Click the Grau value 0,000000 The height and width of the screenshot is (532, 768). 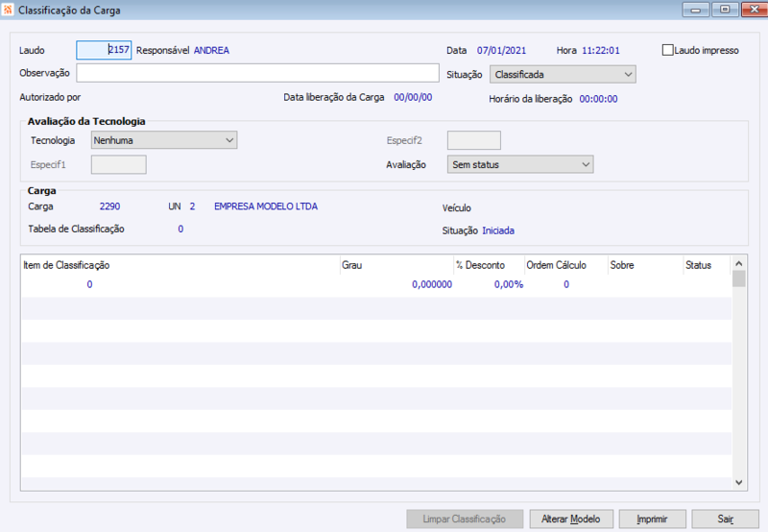pos(432,284)
